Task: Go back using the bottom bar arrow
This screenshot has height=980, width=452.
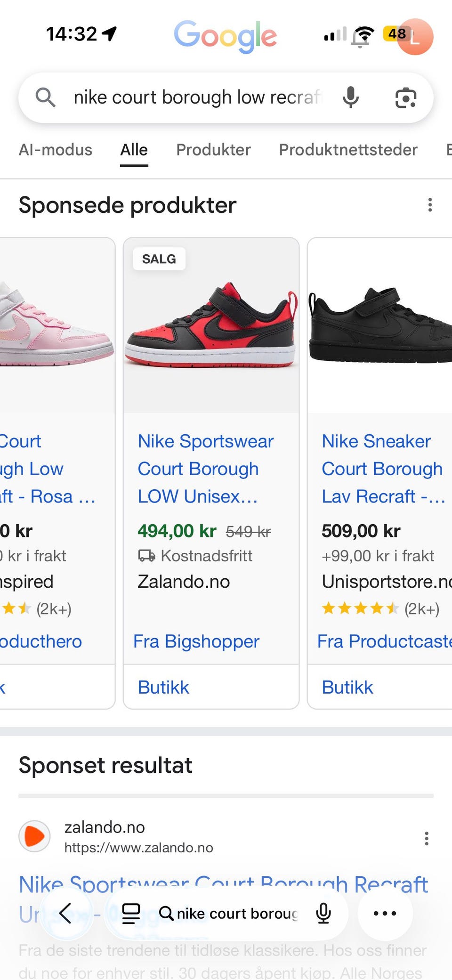Action: 66,914
